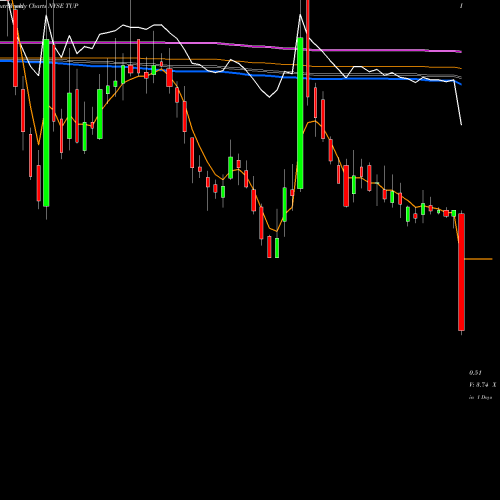Click the 'in 1 Days' label text
Viewport: 500px width, 500px height.
tap(481, 397)
